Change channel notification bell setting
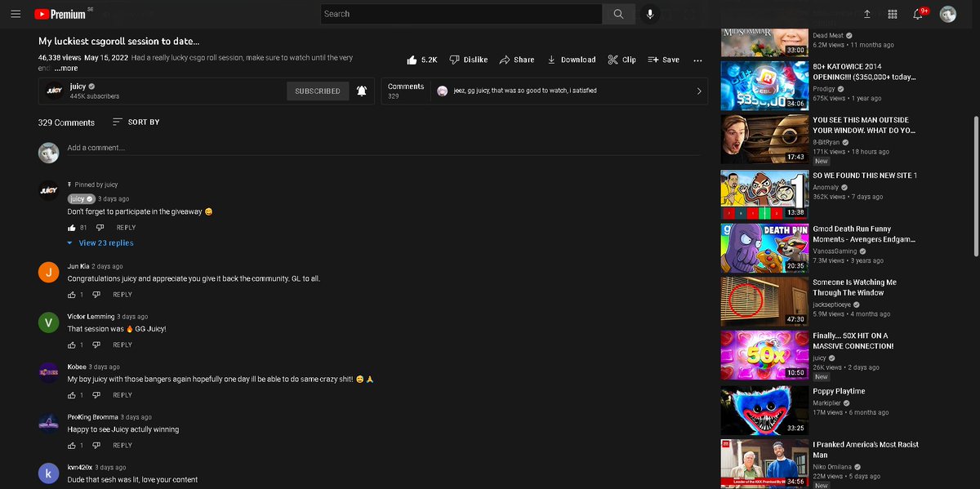The width and height of the screenshot is (980, 489). [x=362, y=91]
